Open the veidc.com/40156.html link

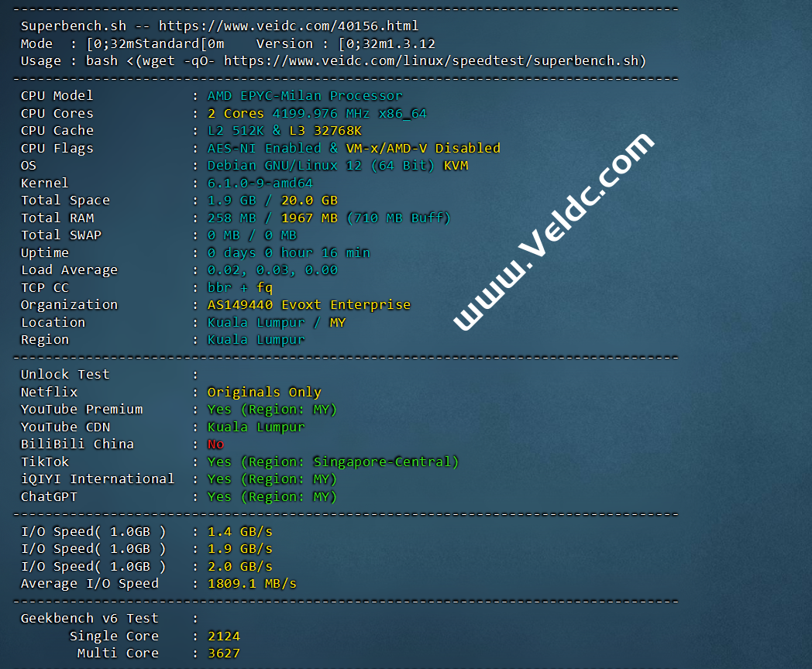pyautogui.click(x=288, y=26)
